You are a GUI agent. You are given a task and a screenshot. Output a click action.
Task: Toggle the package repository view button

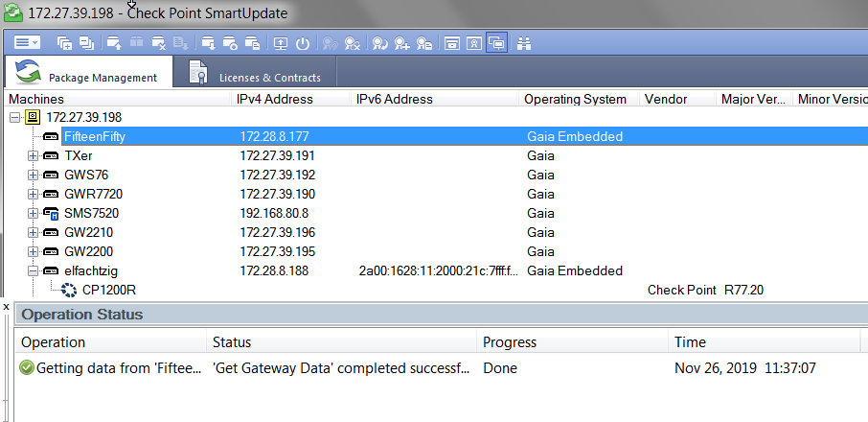point(452,43)
